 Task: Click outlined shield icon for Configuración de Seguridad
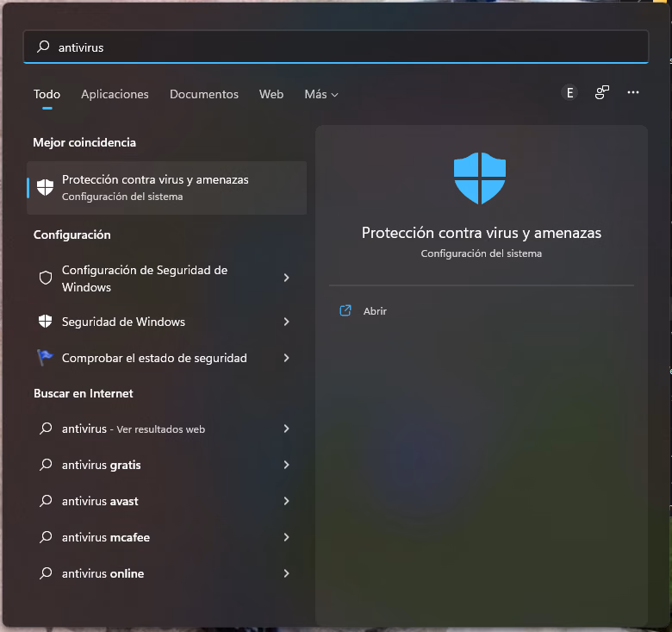pos(46,278)
